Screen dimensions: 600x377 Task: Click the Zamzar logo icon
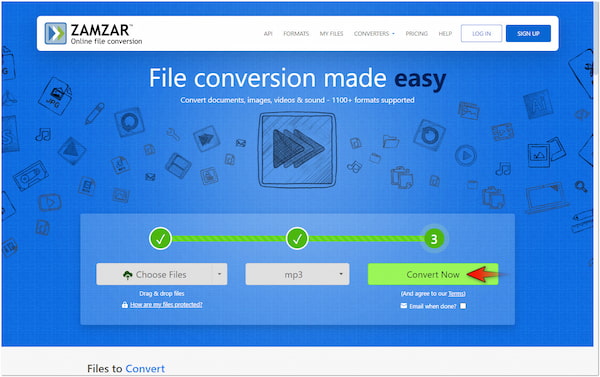tap(55, 33)
